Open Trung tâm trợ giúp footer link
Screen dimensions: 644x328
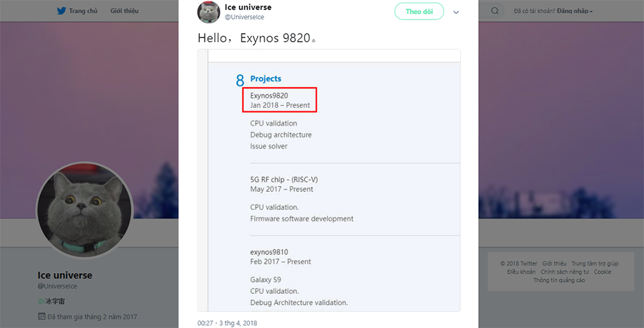pos(595,264)
